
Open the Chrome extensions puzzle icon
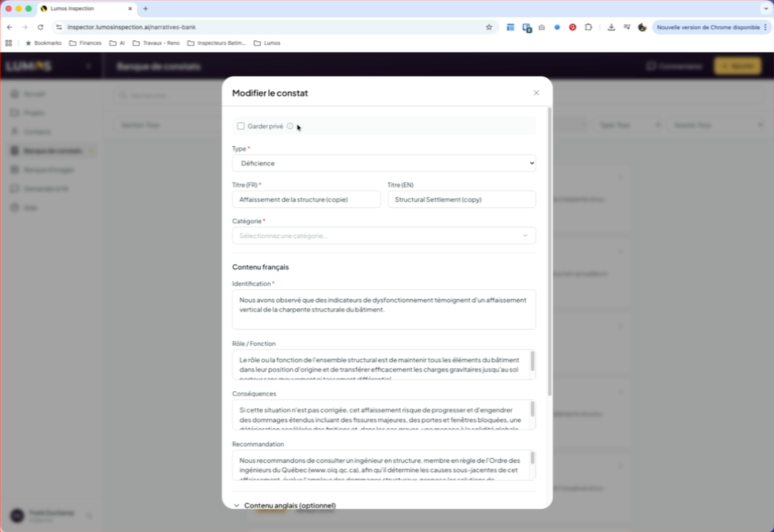[x=588, y=27]
